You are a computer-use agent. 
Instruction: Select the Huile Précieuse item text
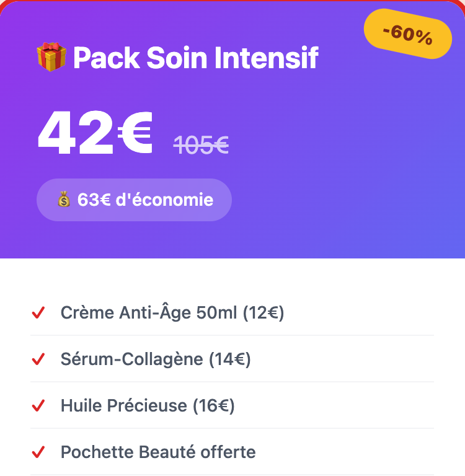(x=123, y=405)
